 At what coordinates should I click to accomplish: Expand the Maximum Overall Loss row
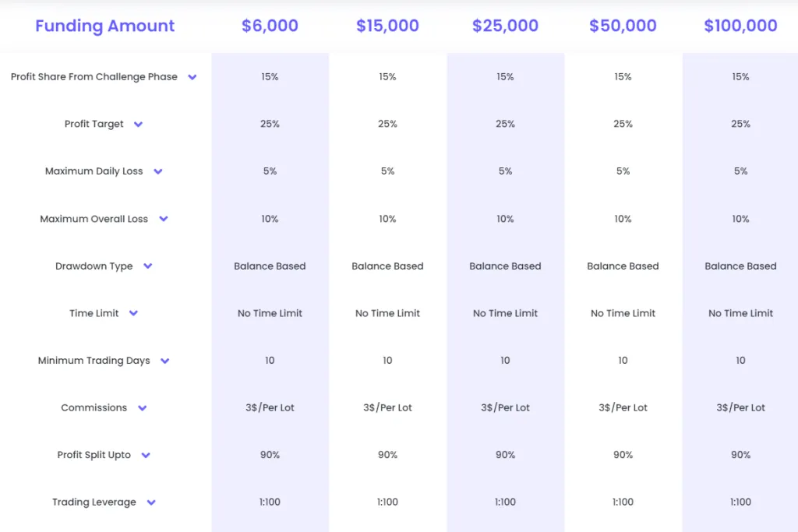163,219
